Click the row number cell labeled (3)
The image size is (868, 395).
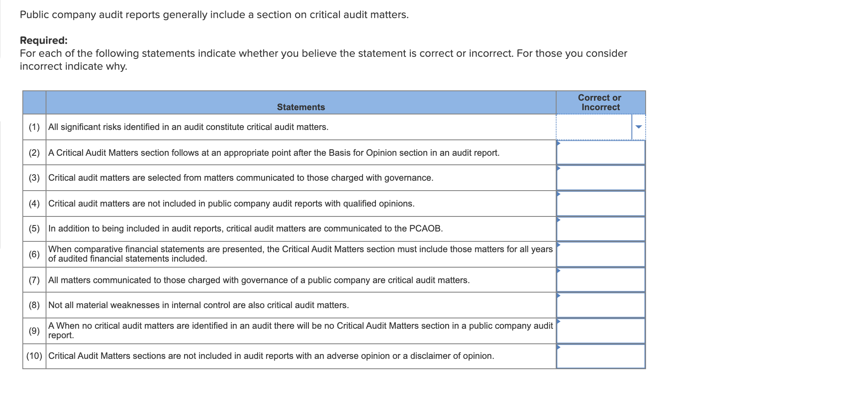point(34,178)
